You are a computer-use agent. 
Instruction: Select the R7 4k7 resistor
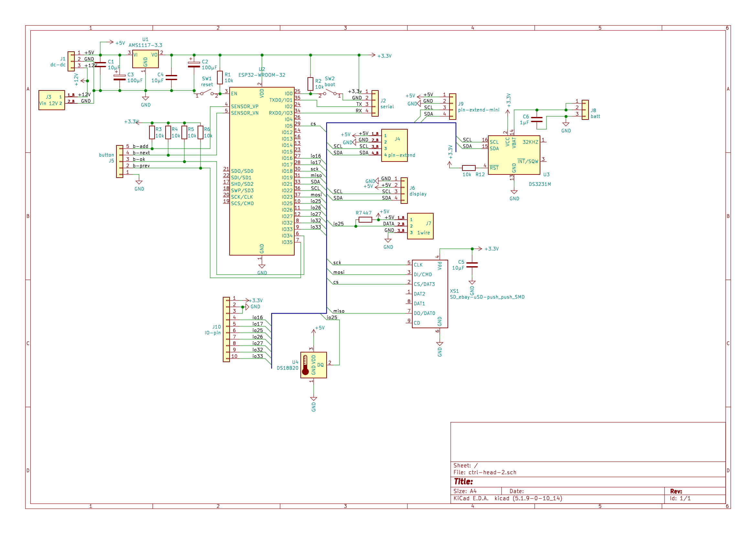point(365,219)
